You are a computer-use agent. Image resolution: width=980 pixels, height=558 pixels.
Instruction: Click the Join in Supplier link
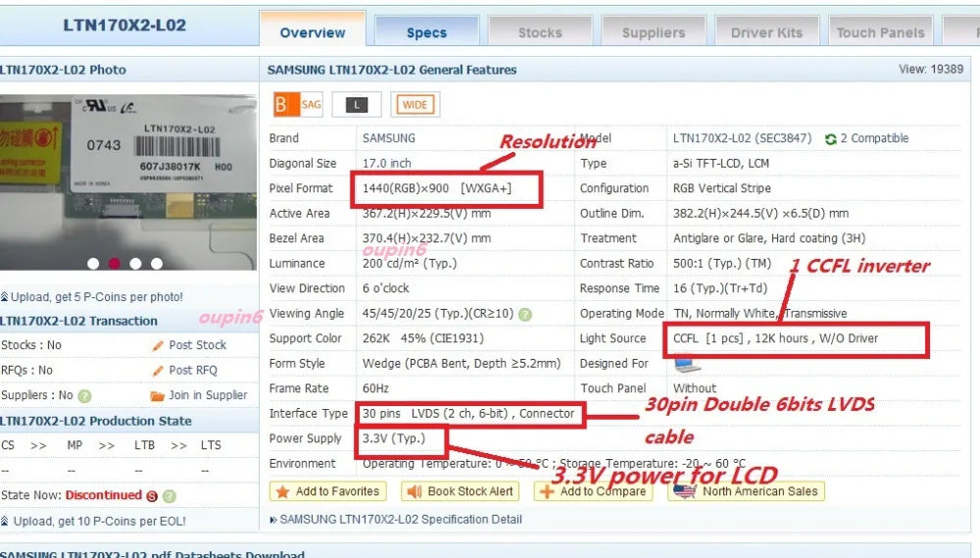click(x=208, y=395)
